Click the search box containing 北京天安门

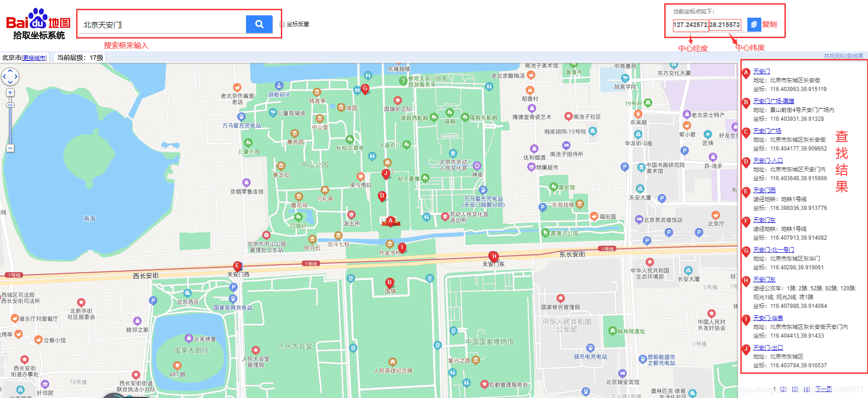click(x=162, y=24)
